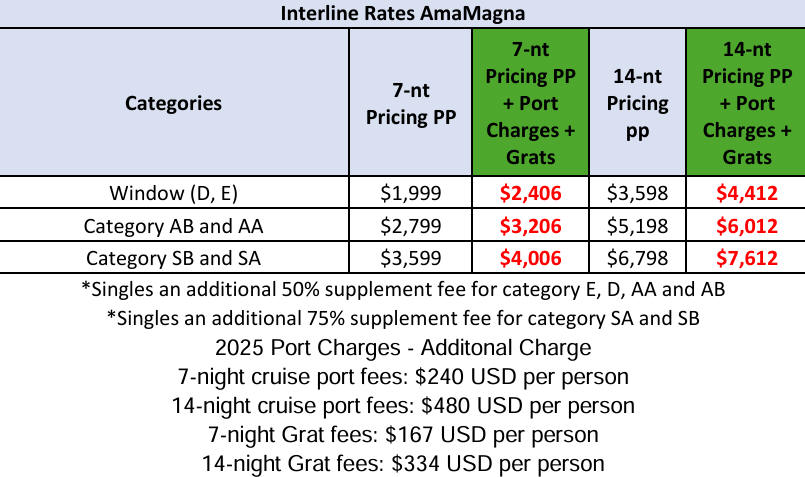Select the Window (D, E) row label
Image resolution: width=805 pixels, height=477 pixels.
tap(174, 193)
